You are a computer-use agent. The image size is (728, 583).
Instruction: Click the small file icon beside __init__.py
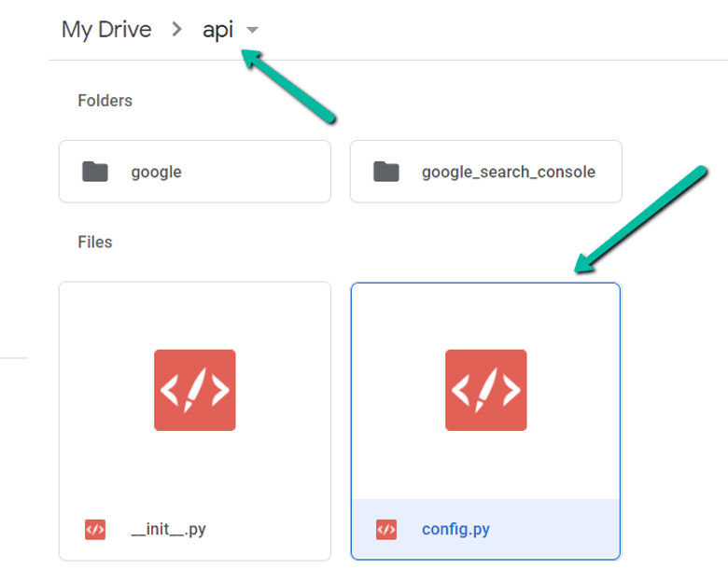[94, 530]
